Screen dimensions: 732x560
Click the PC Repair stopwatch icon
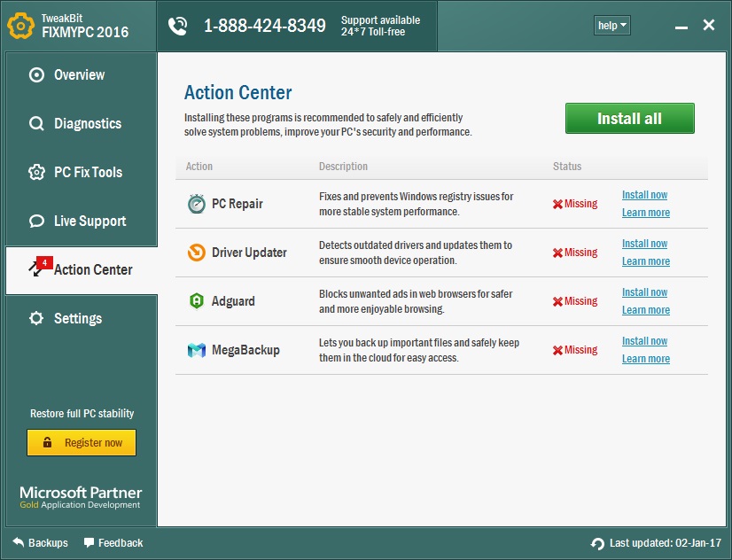coord(196,204)
